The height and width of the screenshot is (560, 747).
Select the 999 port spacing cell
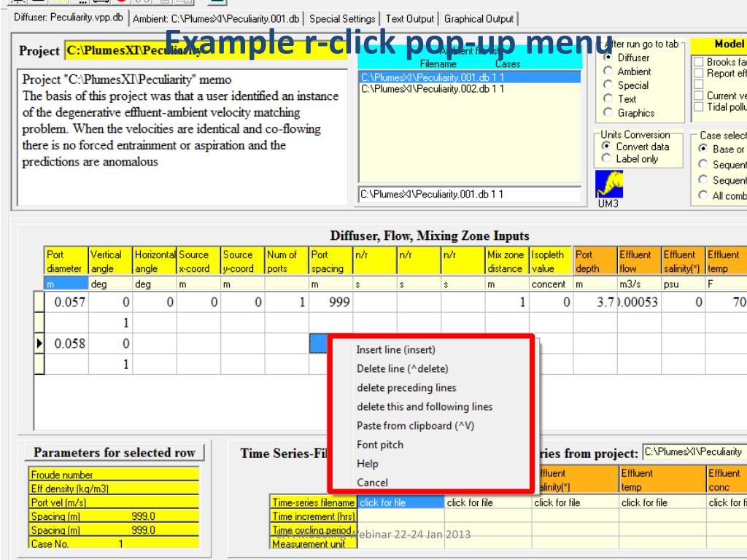(x=330, y=302)
